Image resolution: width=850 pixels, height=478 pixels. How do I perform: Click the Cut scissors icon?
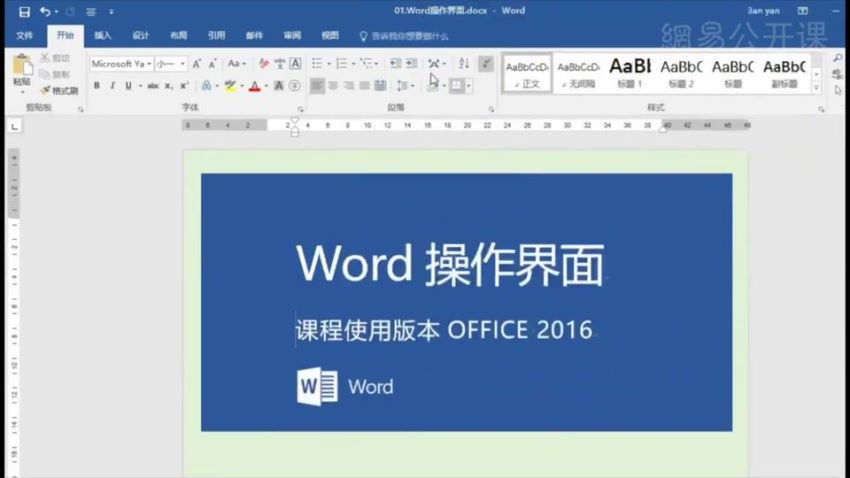point(45,58)
